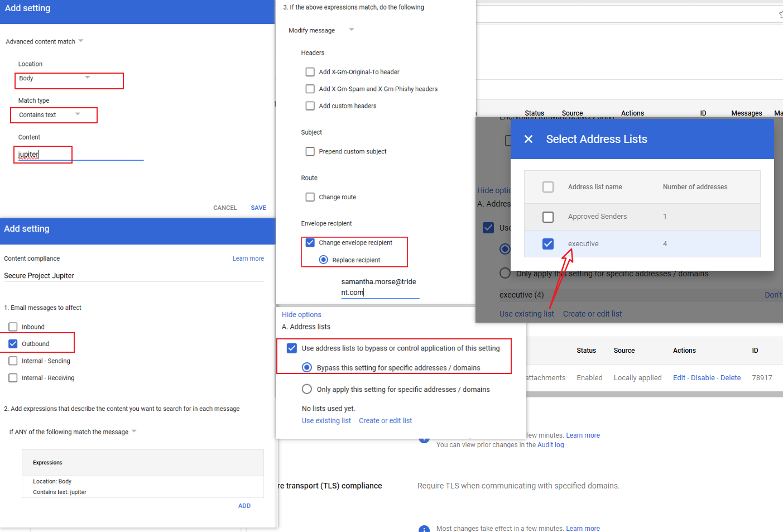Open If ANY of the following dropdown

pos(73,432)
